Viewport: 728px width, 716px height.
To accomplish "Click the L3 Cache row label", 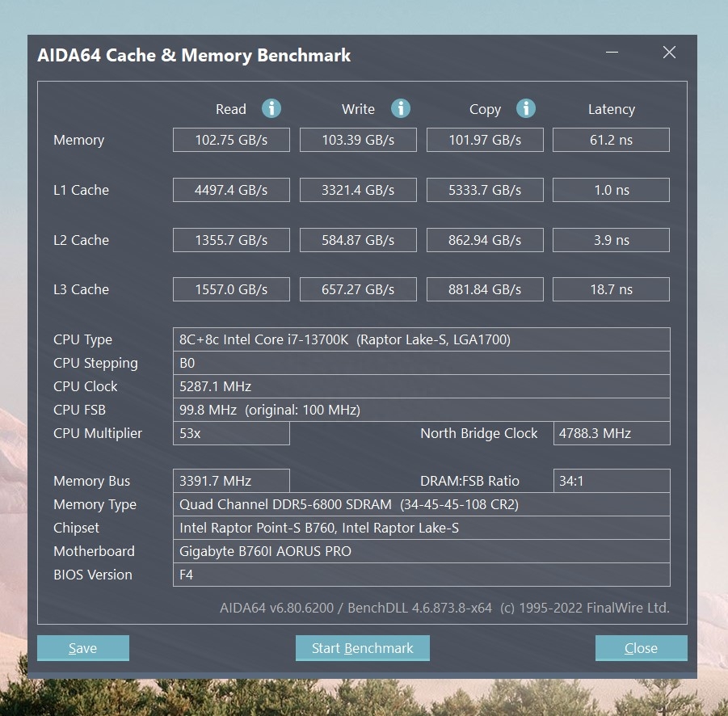I will pos(82,289).
